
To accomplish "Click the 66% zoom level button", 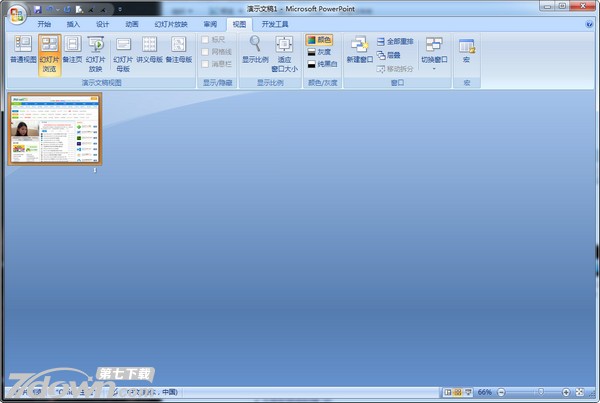I will coord(484,392).
